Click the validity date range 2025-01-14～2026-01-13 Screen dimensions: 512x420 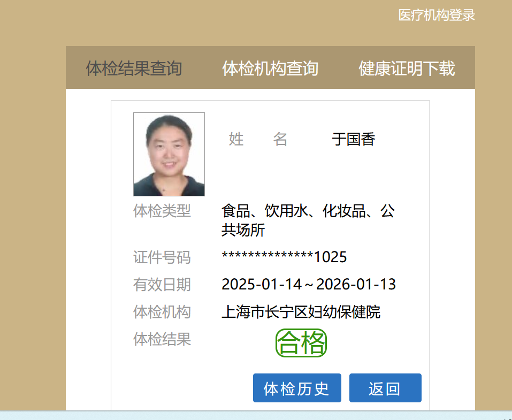coord(309,285)
